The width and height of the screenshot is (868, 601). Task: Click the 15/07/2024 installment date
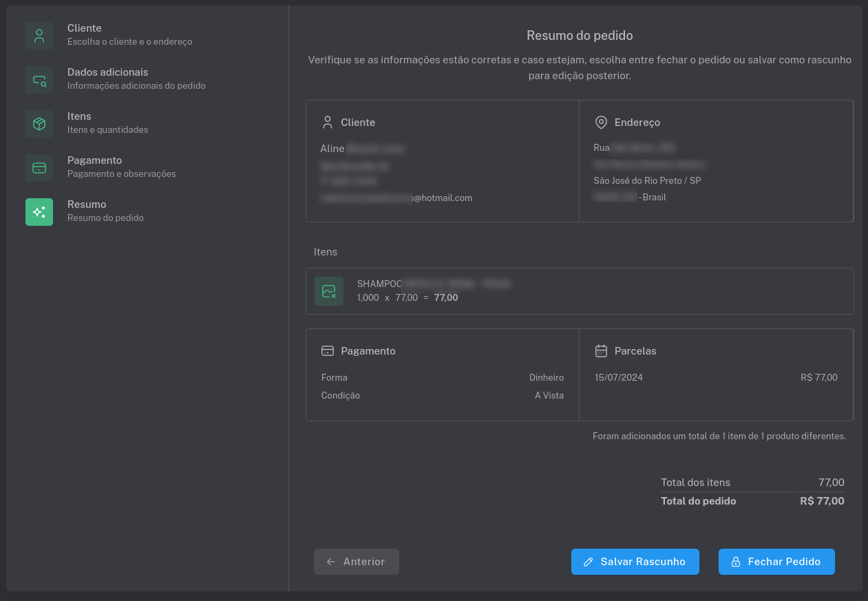(619, 377)
